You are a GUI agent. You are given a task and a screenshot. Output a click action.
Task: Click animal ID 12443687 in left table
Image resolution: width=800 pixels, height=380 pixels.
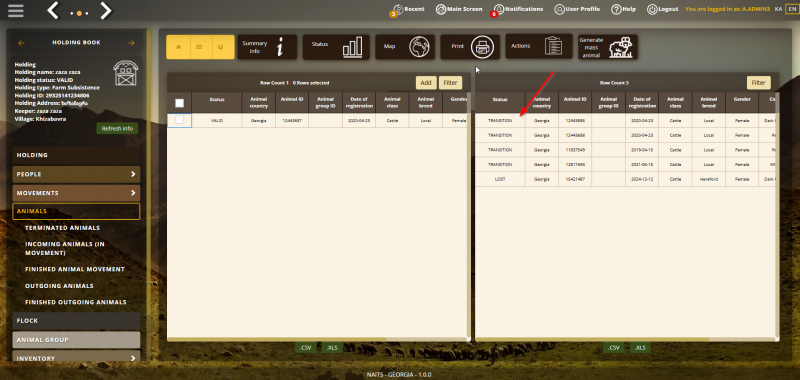[x=292, y=121]
